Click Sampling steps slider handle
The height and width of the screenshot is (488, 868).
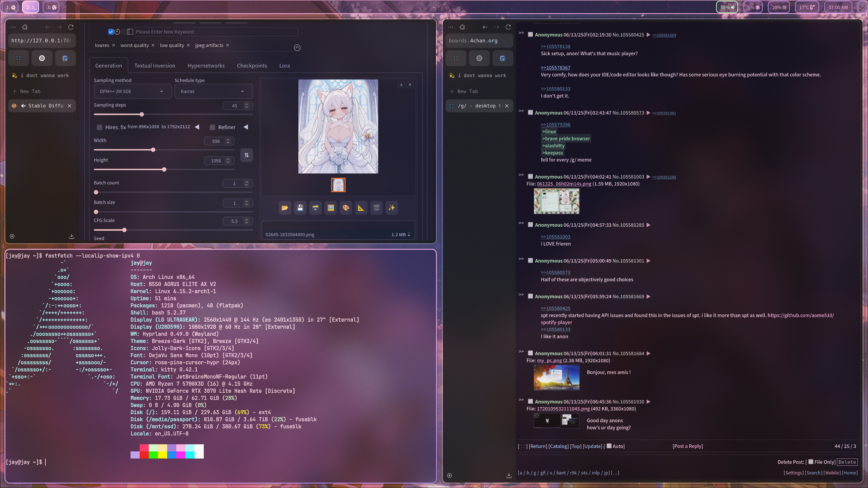click(x=142, y=115)
